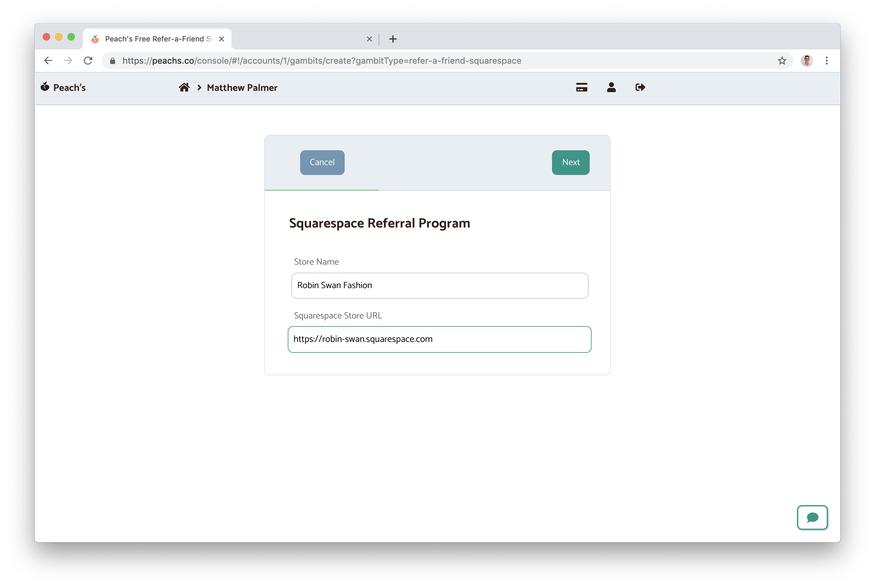Click the 'Store Name' label
The height and width of the screenshot is (588, 875).
[x=316, y=262]
